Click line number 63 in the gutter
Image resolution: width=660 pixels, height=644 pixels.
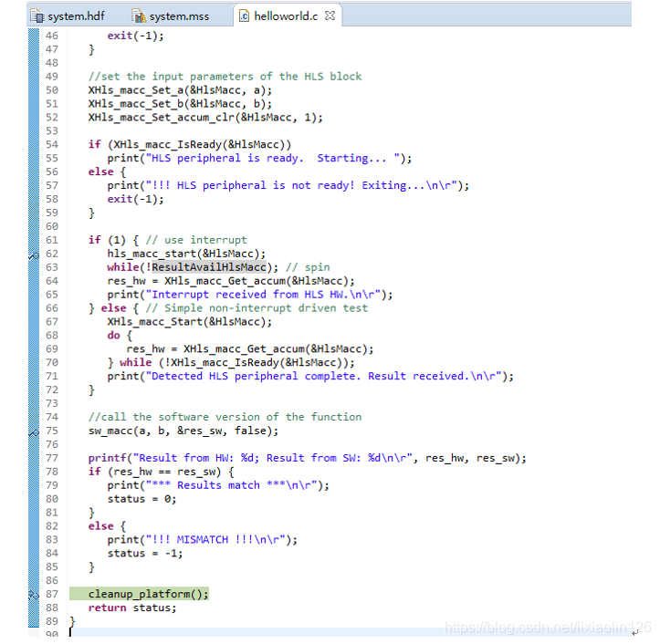52,267
